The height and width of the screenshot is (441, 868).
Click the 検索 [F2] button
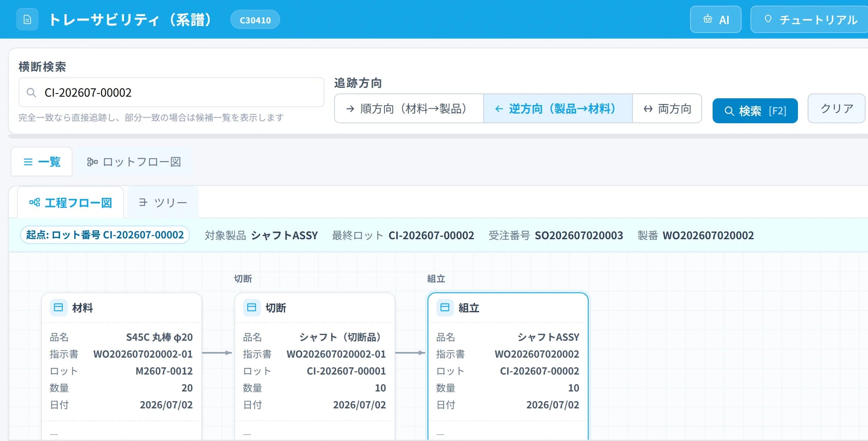point(755,111)
